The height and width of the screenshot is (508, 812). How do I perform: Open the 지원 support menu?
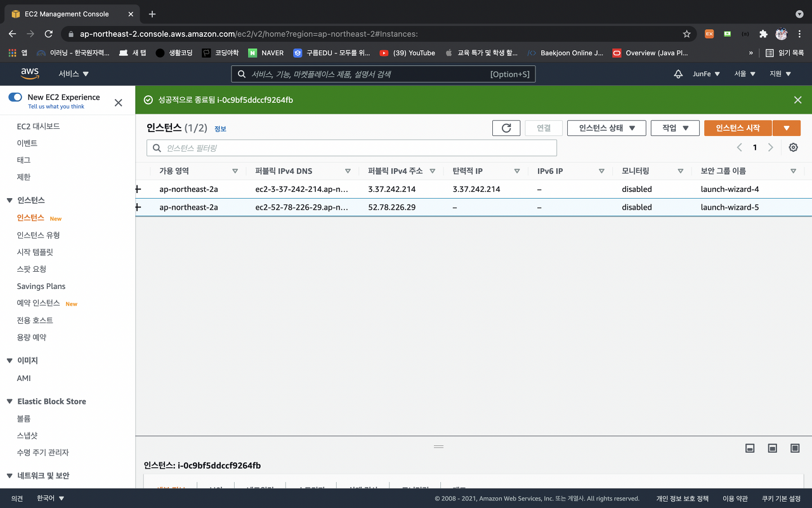(780, 74)
